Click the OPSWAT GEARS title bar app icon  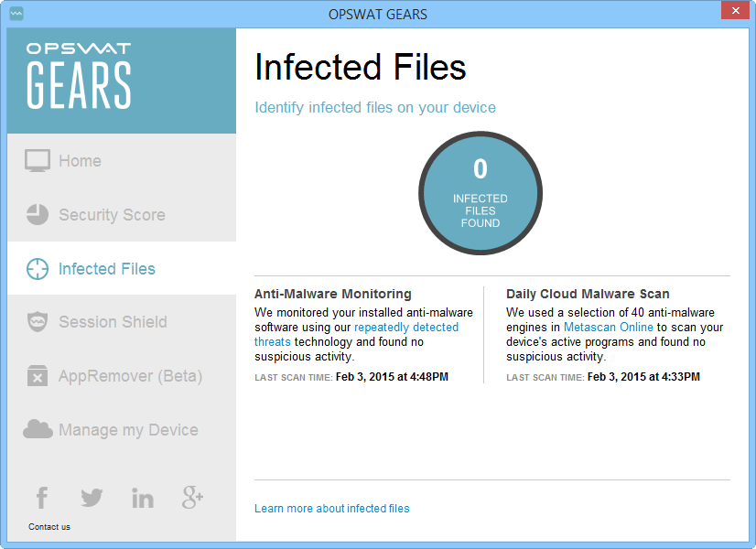pyautogui.click(x=16, y=14)
